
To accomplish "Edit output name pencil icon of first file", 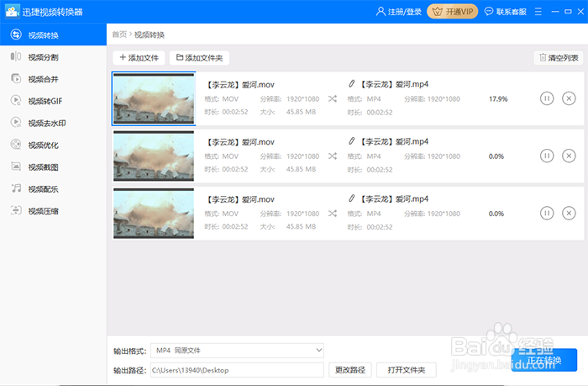I will 351,84.
